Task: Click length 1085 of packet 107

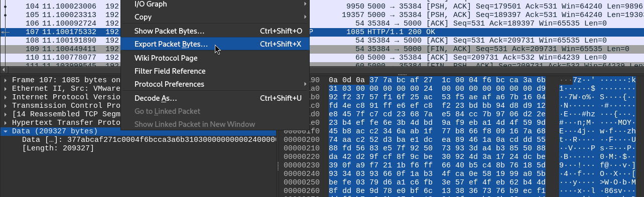Action: (355, 32)
